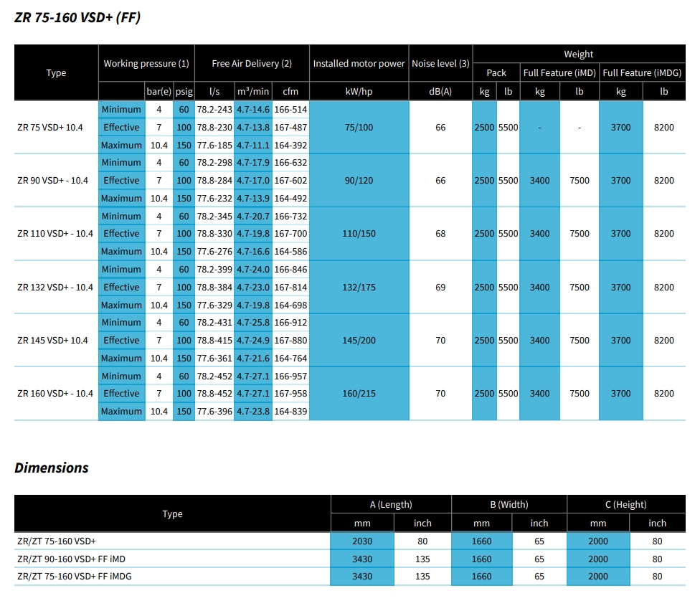The width and height of the screenshot is (700, 606).
Task: Select the row label "ZR 75 VSD+ 10.4"
Action: (50, 127)
